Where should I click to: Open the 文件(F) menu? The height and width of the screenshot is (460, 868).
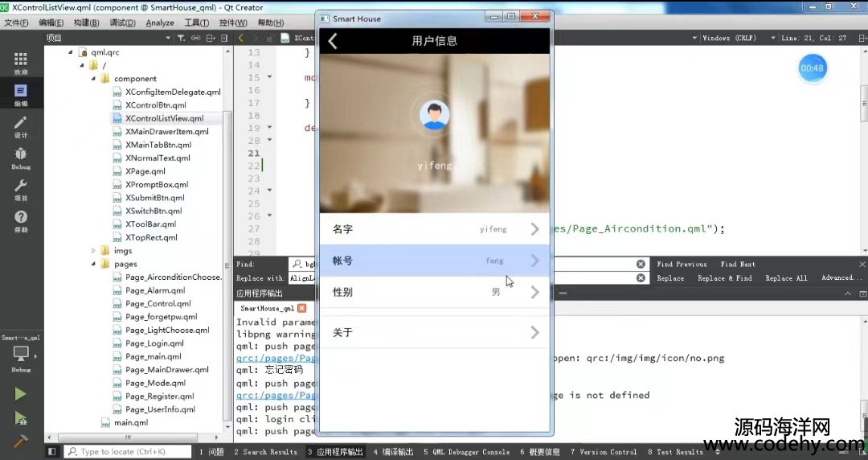pos(16,23)
